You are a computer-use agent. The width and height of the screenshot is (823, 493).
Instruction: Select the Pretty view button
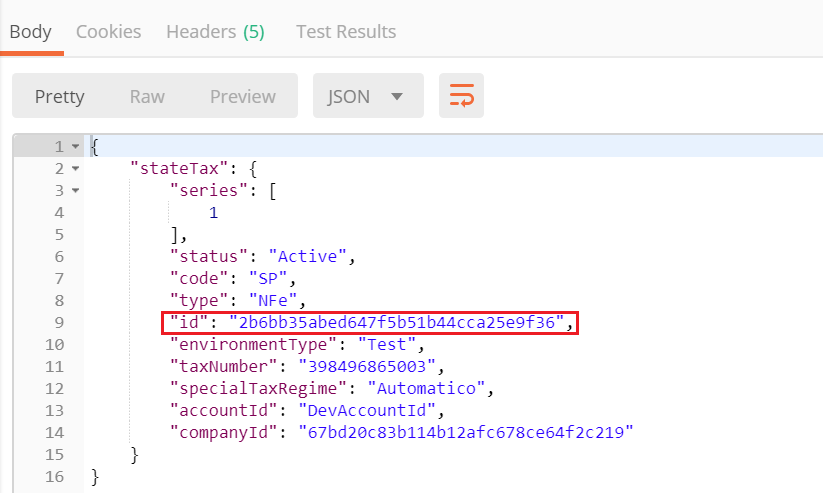[x=60, y=96]
